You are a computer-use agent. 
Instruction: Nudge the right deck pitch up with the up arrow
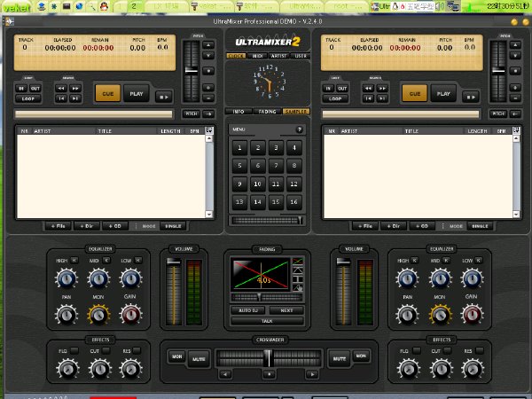pos(515,45)
